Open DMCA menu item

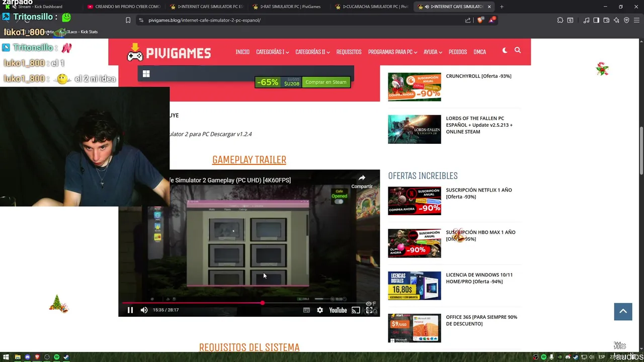479,52
